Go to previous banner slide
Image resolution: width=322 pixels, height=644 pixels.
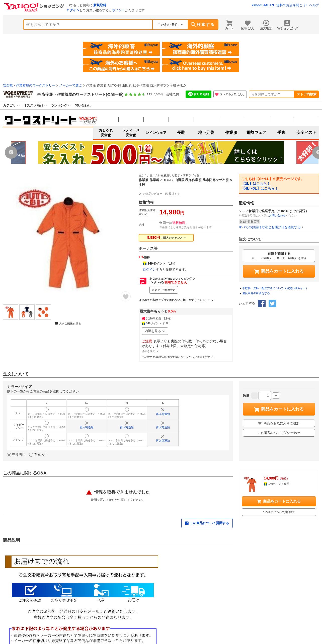(x=11, y=152)
